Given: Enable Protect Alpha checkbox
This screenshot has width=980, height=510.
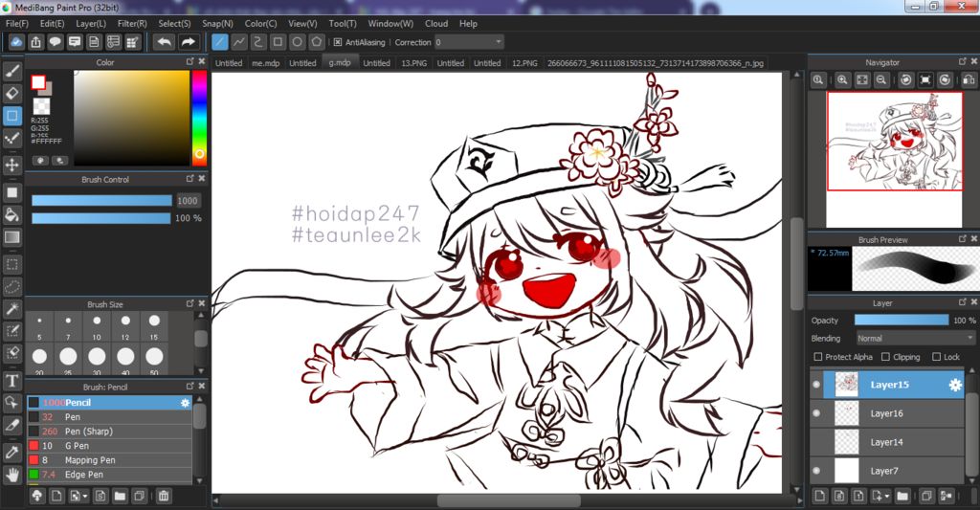Looking at the screenshot, I should pyautogui.click(x=818, y=357).
